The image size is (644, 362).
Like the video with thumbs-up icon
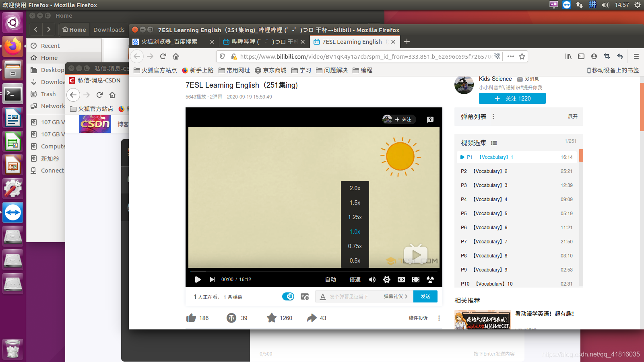[191, 318]
